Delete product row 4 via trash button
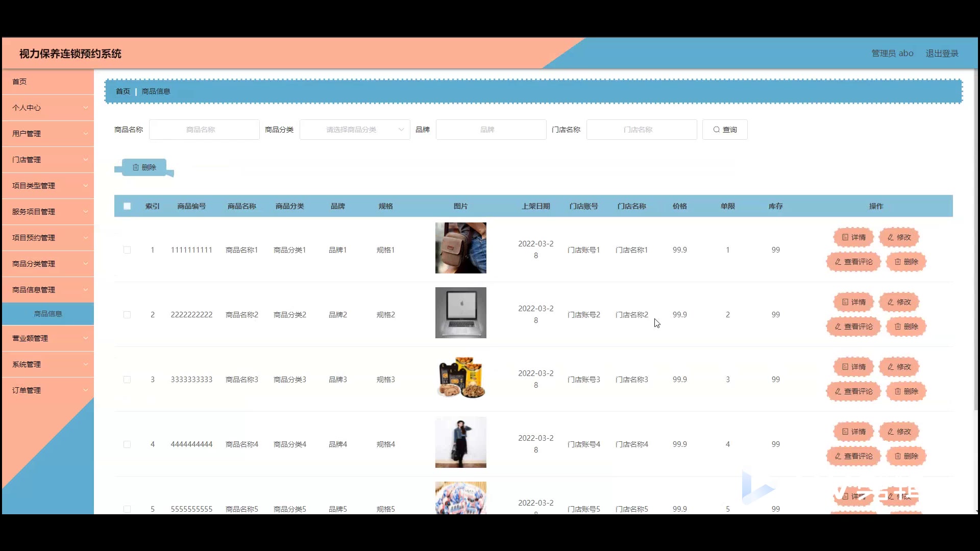980x551 pixels. click(906, 456)
